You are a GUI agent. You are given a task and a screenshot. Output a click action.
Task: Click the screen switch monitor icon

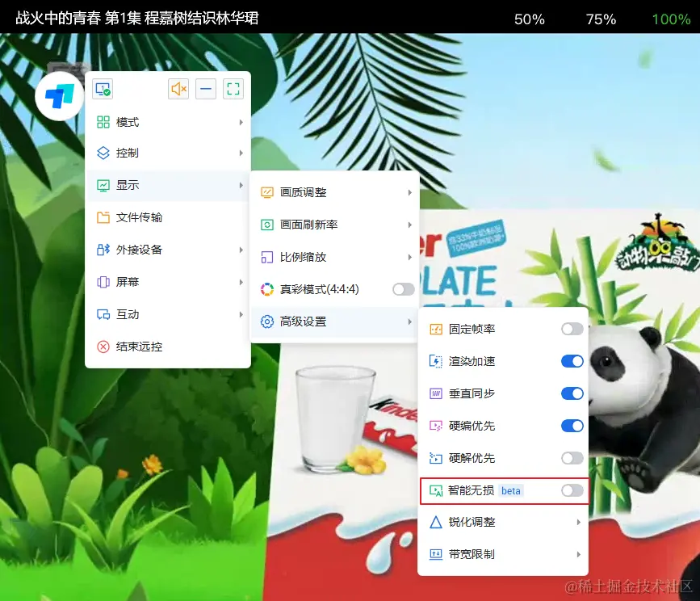tap(103, 89)
